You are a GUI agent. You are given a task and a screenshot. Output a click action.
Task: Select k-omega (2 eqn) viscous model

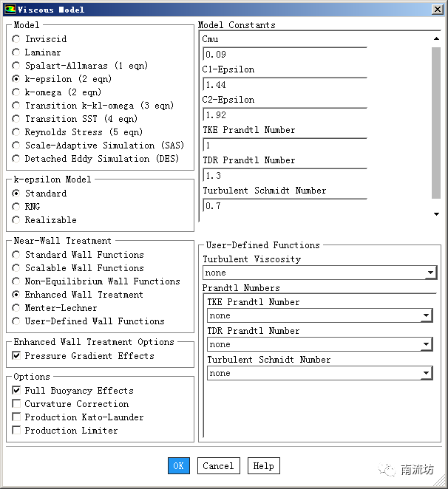[x=16, y=92]
